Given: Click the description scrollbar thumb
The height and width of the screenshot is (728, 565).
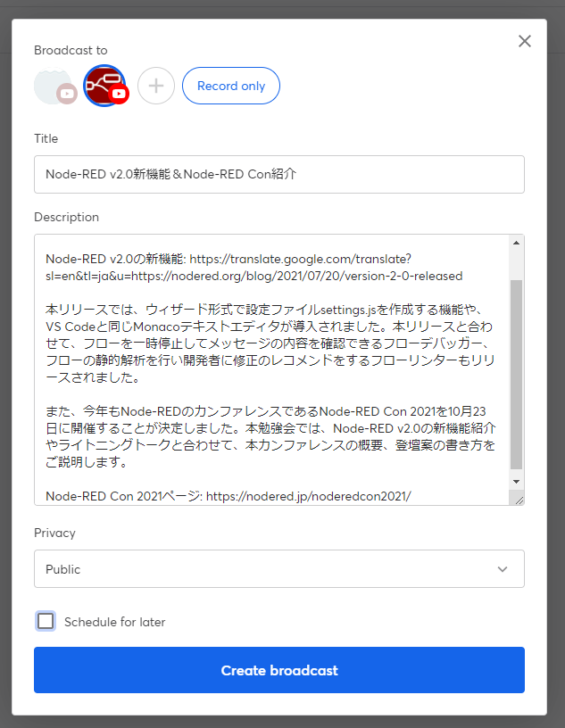Looking at the screenshot, I should [x=516, y=375].
